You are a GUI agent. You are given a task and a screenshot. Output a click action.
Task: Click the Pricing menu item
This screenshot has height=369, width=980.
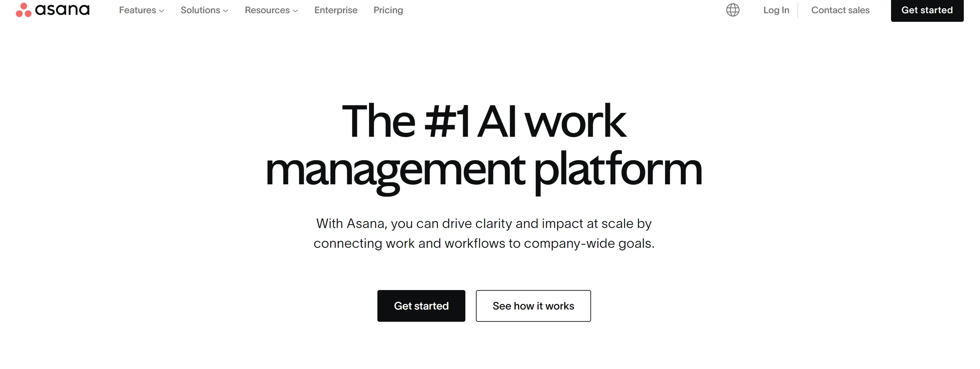tap(388, 10)
